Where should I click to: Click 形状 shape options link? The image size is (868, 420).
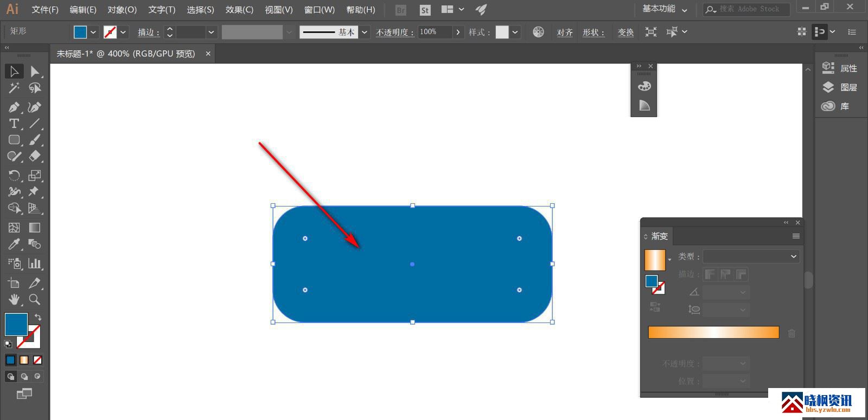pyautogui.click(x=593, y=33)
